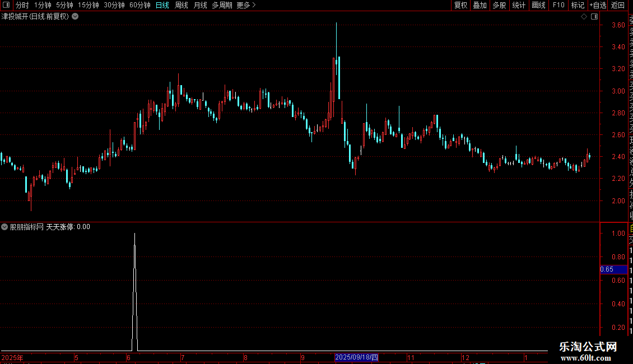Click the 天天涨停: 0.00 indicator value
Image resolution: width=633 pixels, height=364 pixels.
point(68,227)
